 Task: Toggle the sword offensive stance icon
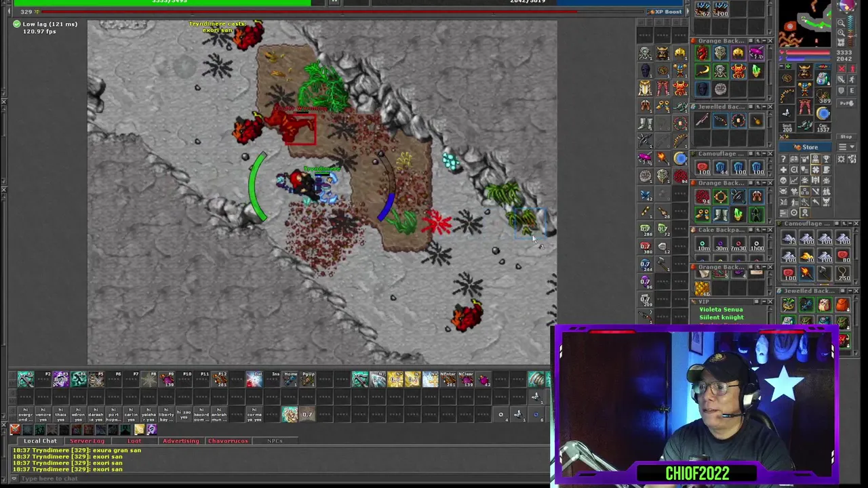[842, 79]
